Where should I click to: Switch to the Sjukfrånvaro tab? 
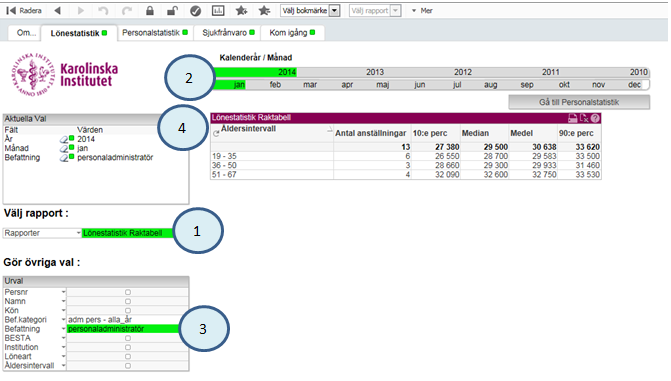229,33
